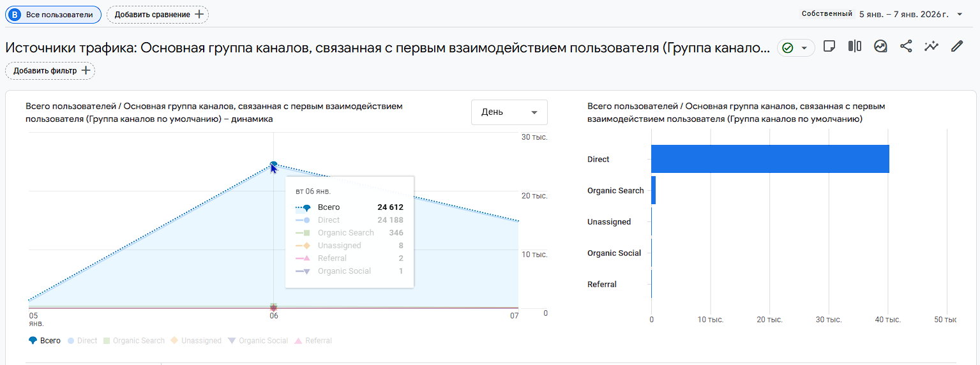
Task: Toggle Referral series in chart legend
Action: (x=313, y=341)
